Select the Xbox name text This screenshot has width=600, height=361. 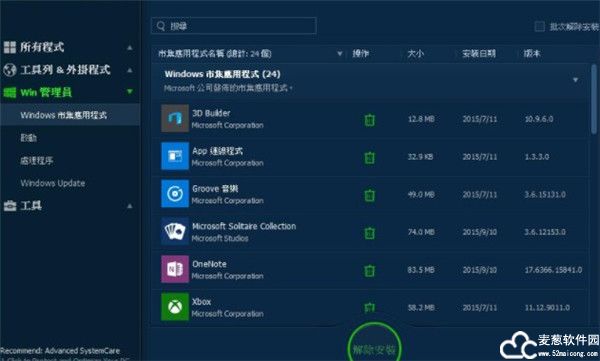pos(202,302)
